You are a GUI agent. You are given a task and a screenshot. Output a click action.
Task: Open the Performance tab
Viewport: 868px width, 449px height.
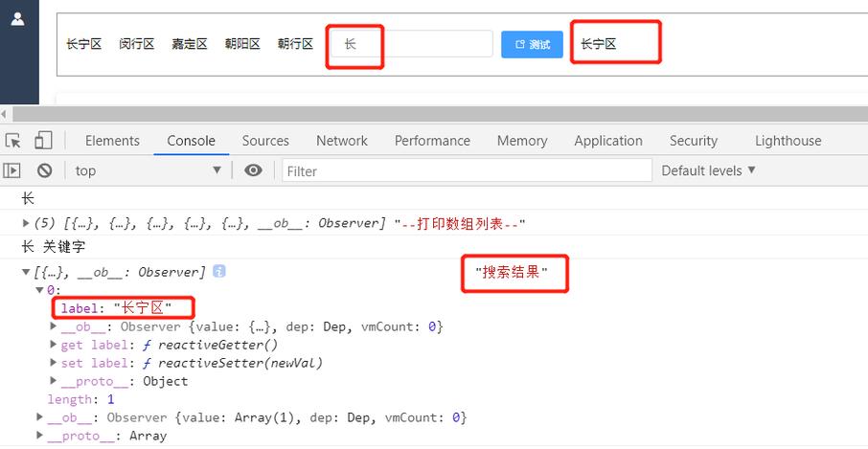pyautogui.click(x=432, y=141)
